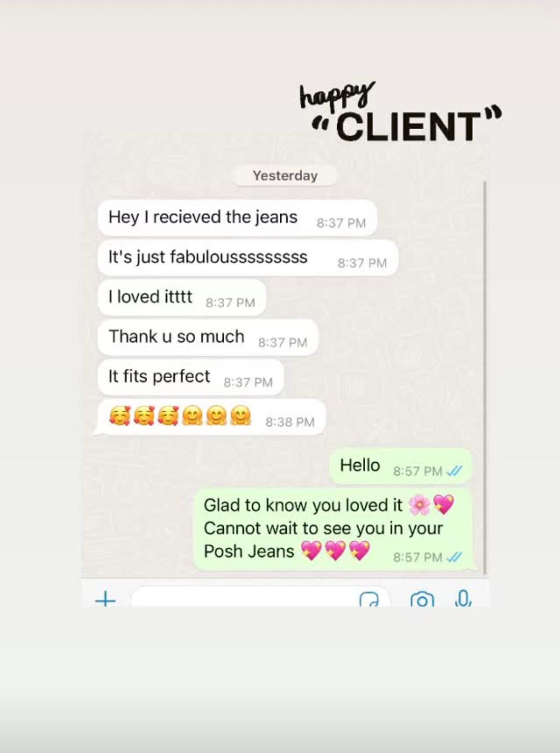Click the "It fits perfect" message bubble
Screen dimensions: 560x753
190,377
